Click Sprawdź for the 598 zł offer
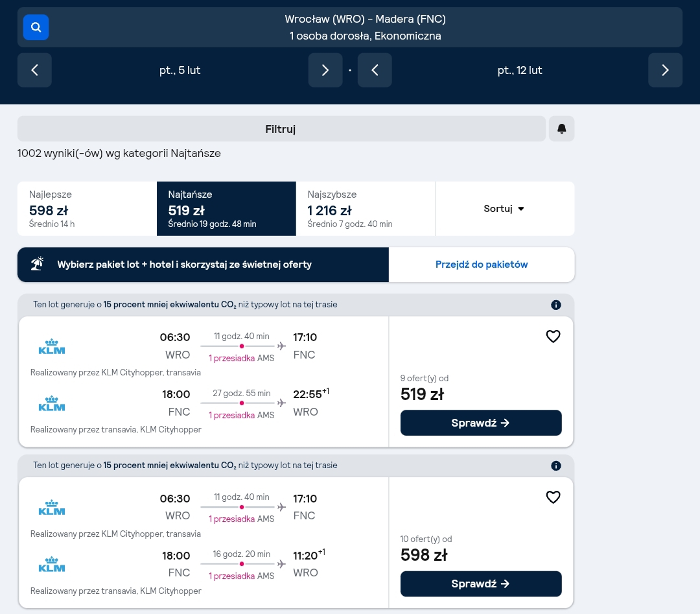This screenshot has width=700, height=614. point(481,584)
